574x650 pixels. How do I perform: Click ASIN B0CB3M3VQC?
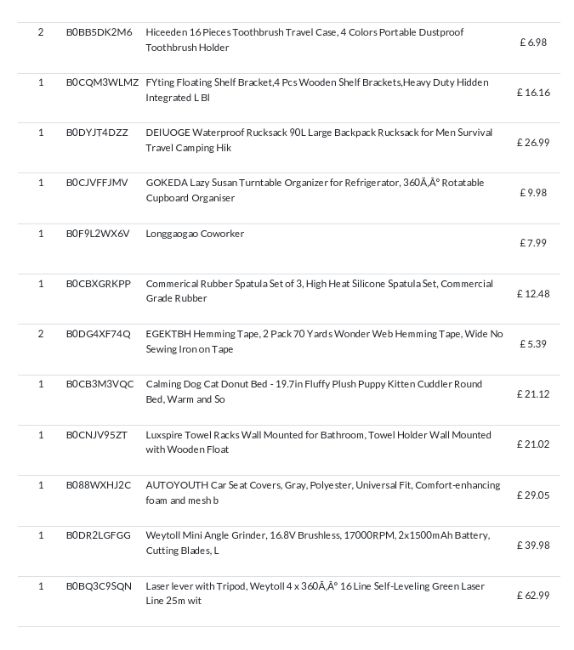click(x=100, y=384)
